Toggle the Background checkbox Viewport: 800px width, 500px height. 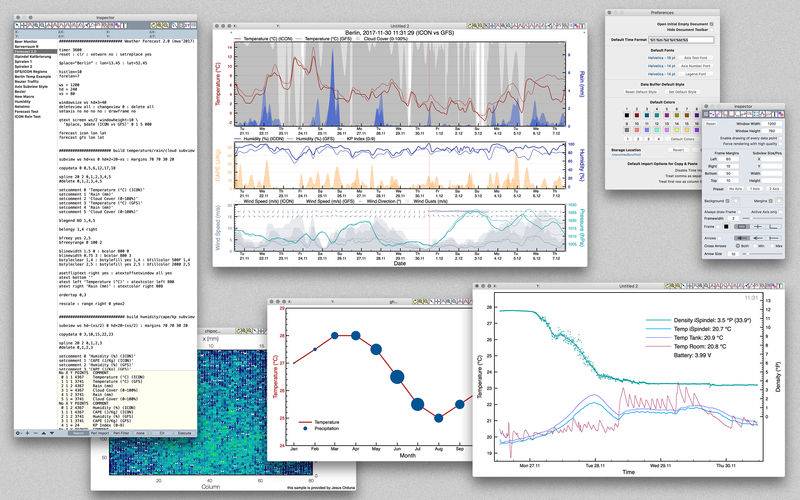point(727,201)
